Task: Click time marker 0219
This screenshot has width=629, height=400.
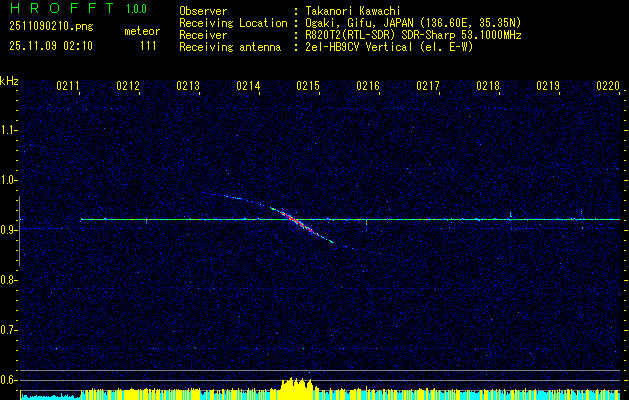Action: pyautogui.click(x=548, y=85)
